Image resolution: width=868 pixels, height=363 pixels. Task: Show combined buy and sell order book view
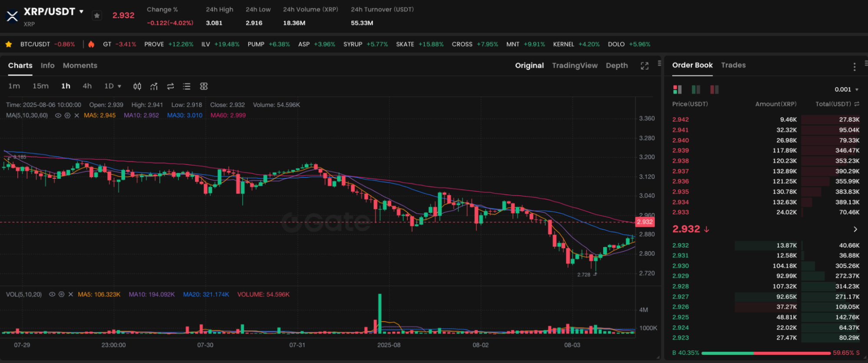coord(677,89)
